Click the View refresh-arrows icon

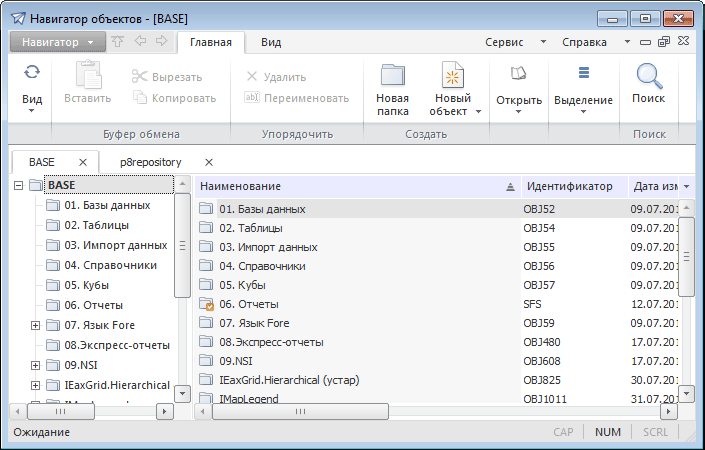tap(32, 72)
